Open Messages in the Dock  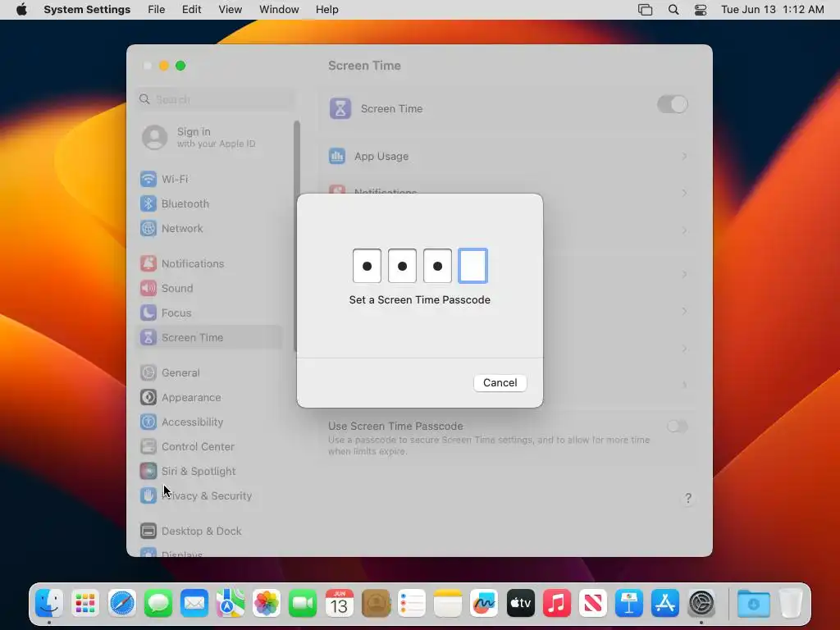(x=158, y=604)
